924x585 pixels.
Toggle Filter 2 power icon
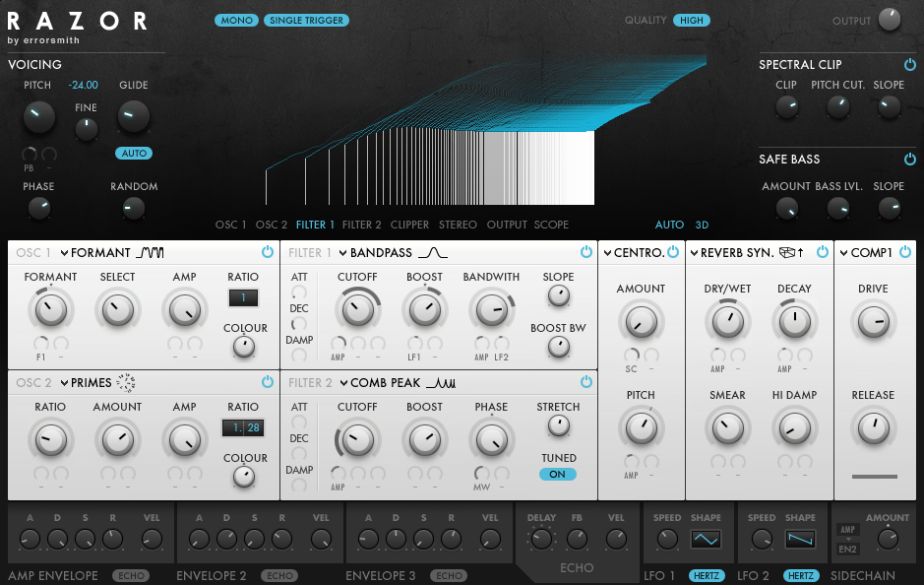click(586, 381)
